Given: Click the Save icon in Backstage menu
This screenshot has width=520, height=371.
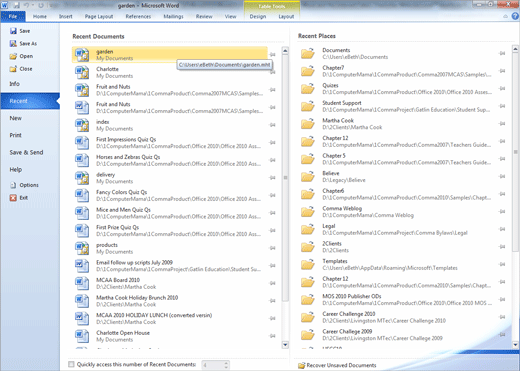Looking at the screenshot, I should [13, 31].
